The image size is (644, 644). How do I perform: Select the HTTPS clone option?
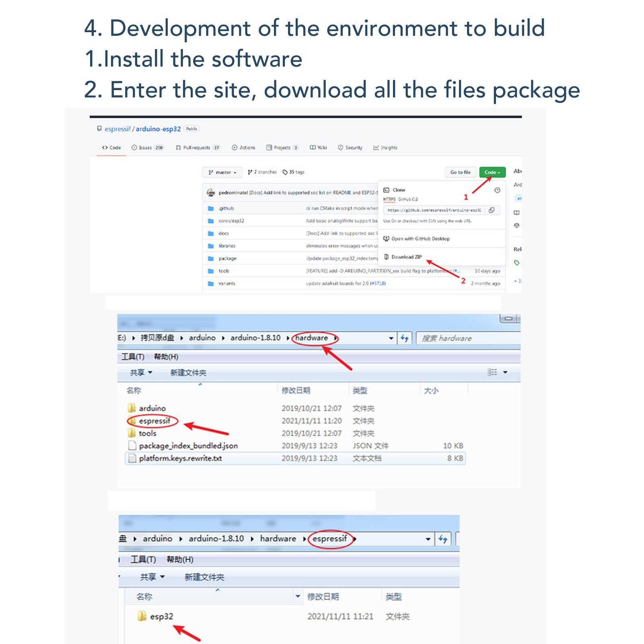pyautogui.click(x=389, y=199)
